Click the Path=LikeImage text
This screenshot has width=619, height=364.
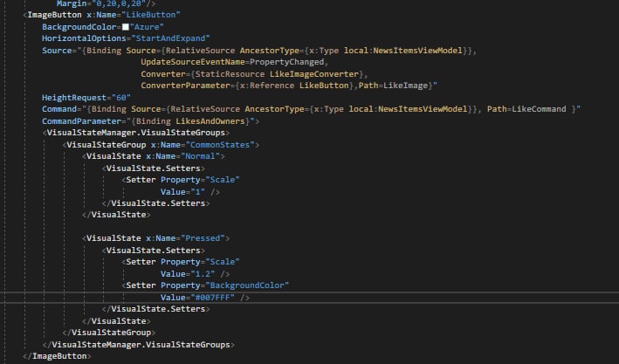pos(393,86)
